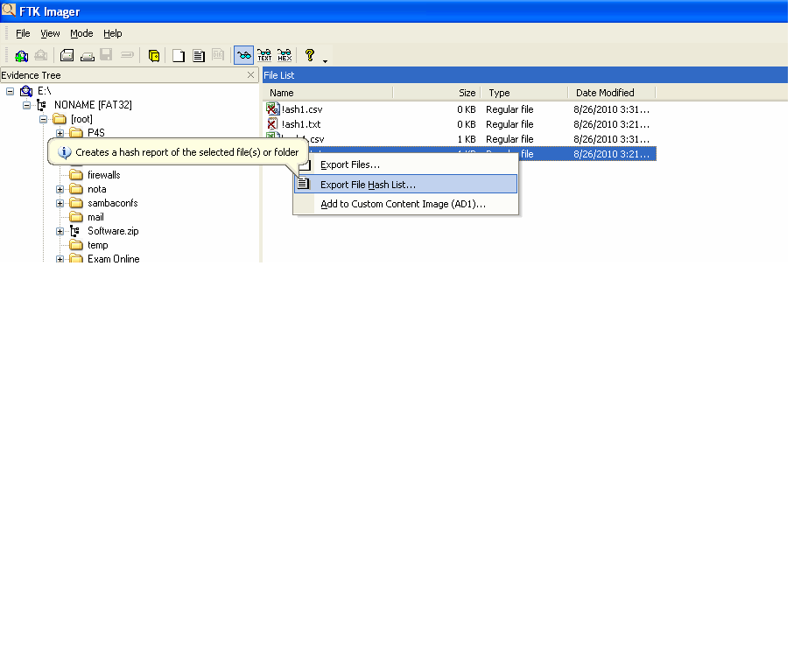Open the File menu
Viewport: 801px width, 672px height.
(x=23, y=34)
